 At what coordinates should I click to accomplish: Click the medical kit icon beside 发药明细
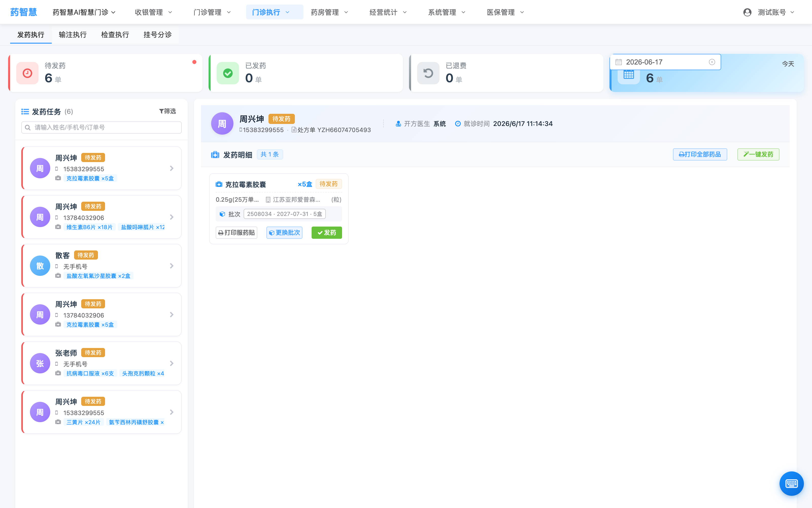tap(215, 155)
